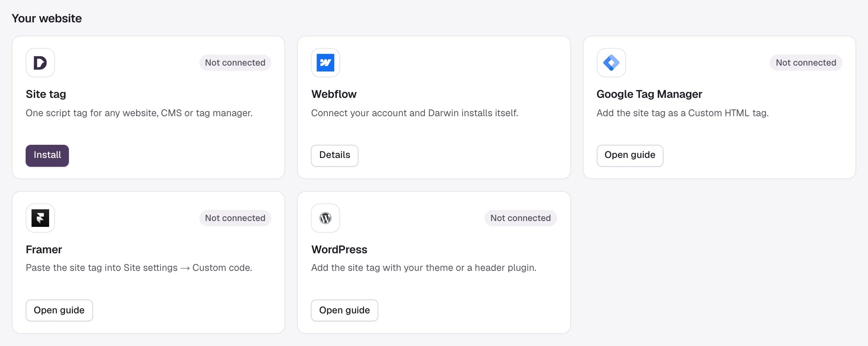Click Framer's Not connected badge

(x=235, y=218)
